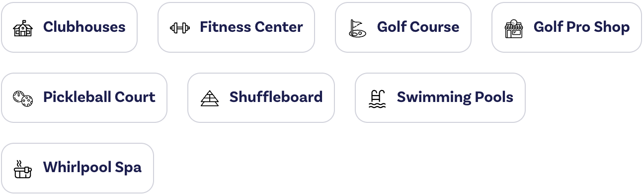Click the clubhouse building icon
644x196 pixels.
(22, 28)
